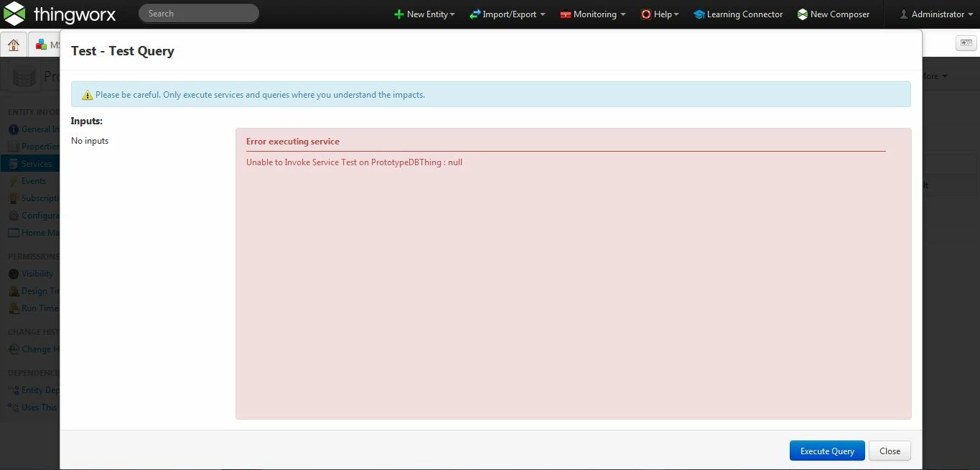Click the New Composer cube icon
980x470 pixels.
(803, 14)
